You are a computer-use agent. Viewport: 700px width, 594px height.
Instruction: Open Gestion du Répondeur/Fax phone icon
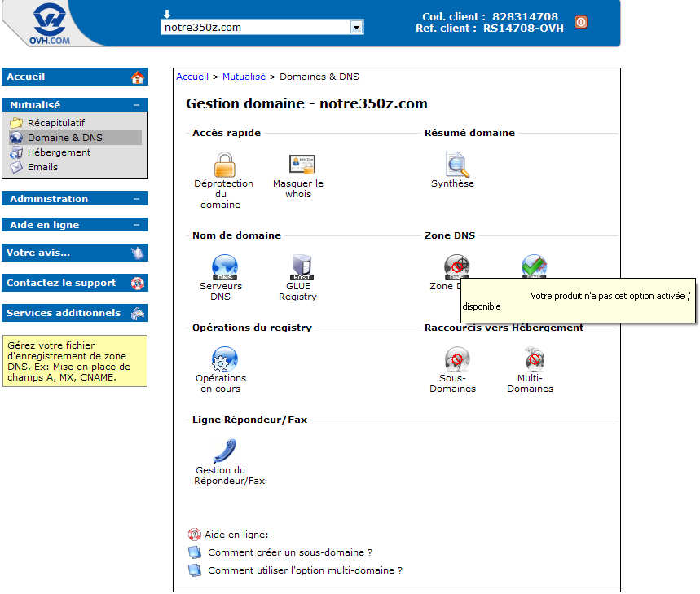pyautogui.click(x=225, y=451)
